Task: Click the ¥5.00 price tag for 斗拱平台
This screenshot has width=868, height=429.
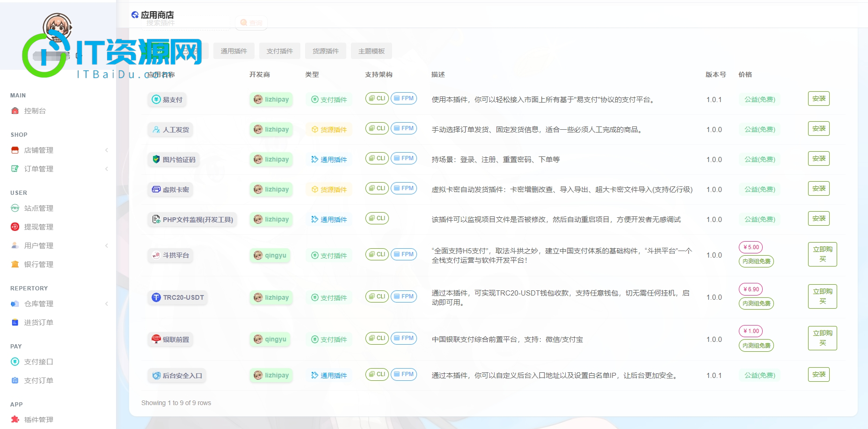Action: (751, 247)
